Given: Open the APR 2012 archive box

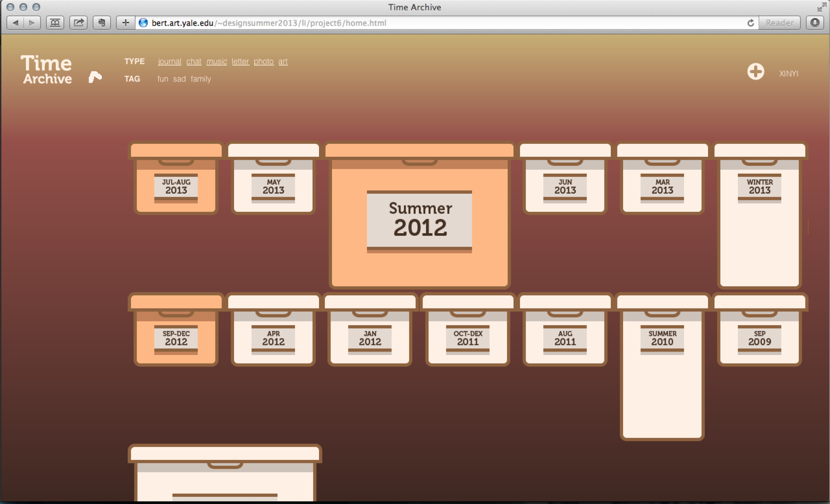Looking at the screenshot, I should (273, 330).
